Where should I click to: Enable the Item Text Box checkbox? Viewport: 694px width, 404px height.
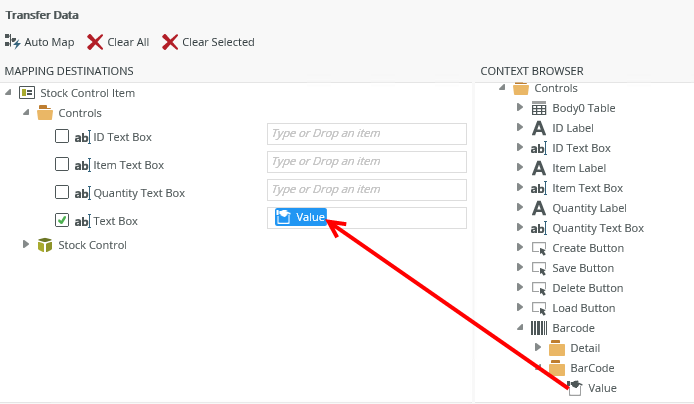[62, 165]
